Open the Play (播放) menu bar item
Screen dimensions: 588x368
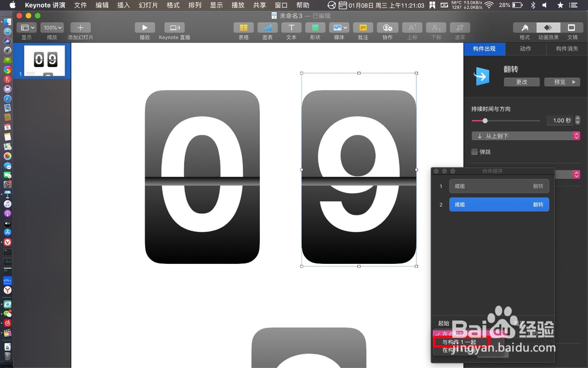(238, 5)
